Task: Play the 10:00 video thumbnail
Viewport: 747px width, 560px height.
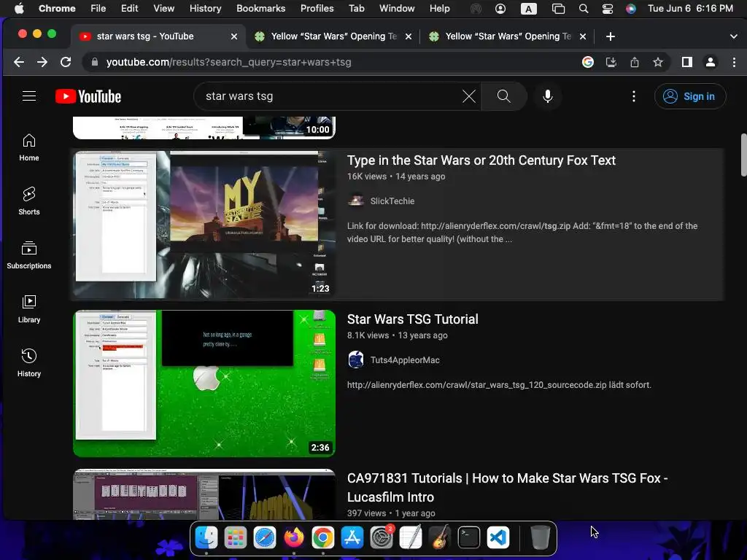Action: pyautogui.click(x=204, y=128)
